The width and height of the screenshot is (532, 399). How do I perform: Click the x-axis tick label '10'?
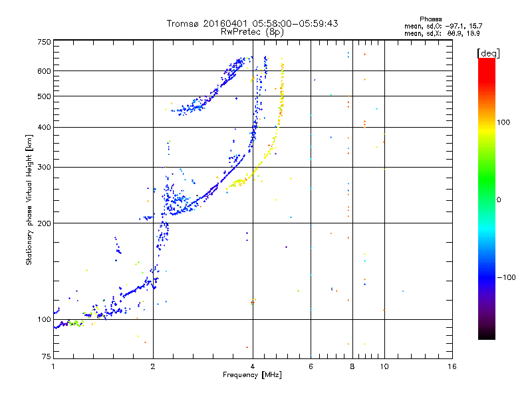(x=384, y=366)
